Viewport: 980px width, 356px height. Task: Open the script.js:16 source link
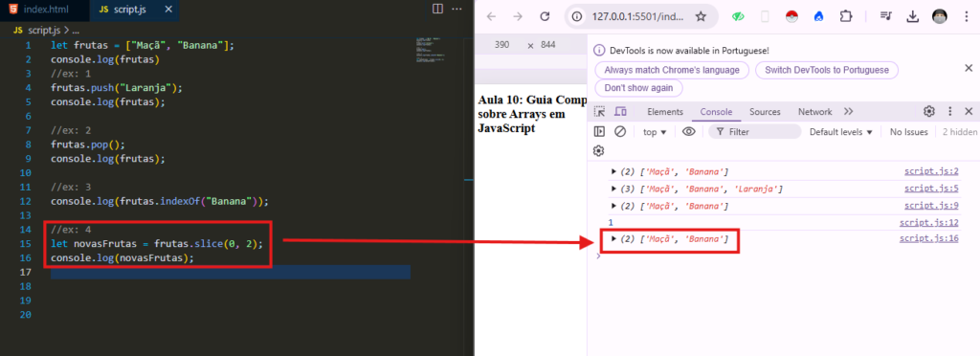(928, 238)
